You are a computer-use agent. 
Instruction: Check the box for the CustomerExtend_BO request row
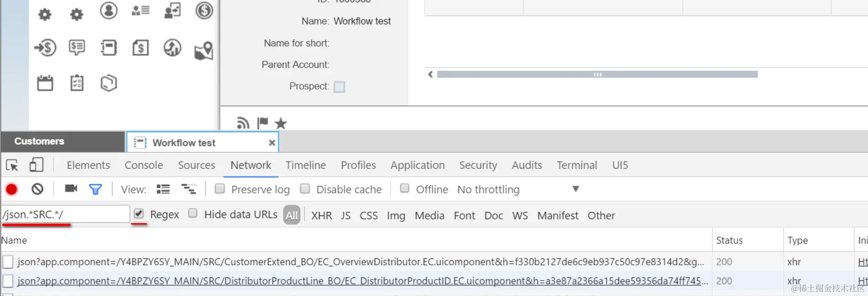pyautogui.click(x=8, y=262)
